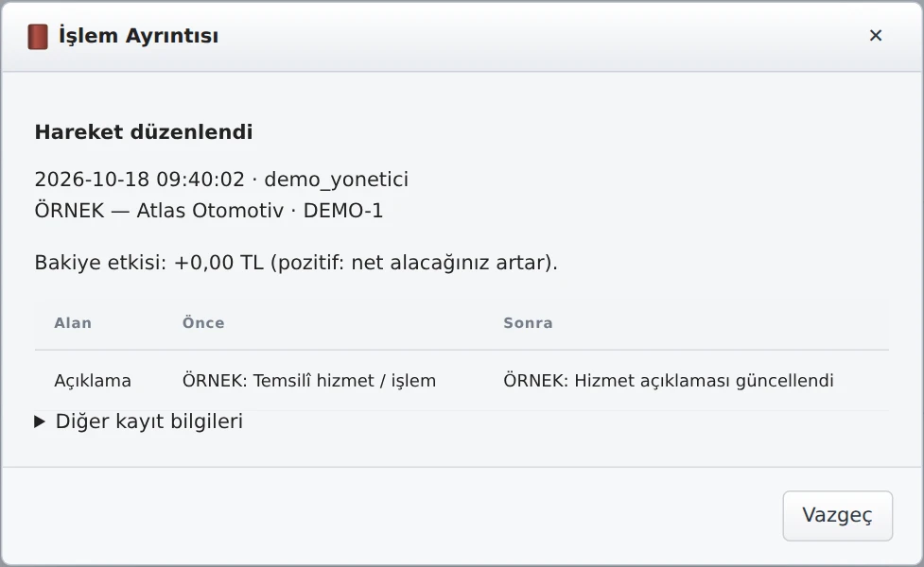Viewport: 924px width, 567px height.
Task: Expand Diğer kayıt bilgileri disclosure triangle
Action: click(40, 421)
